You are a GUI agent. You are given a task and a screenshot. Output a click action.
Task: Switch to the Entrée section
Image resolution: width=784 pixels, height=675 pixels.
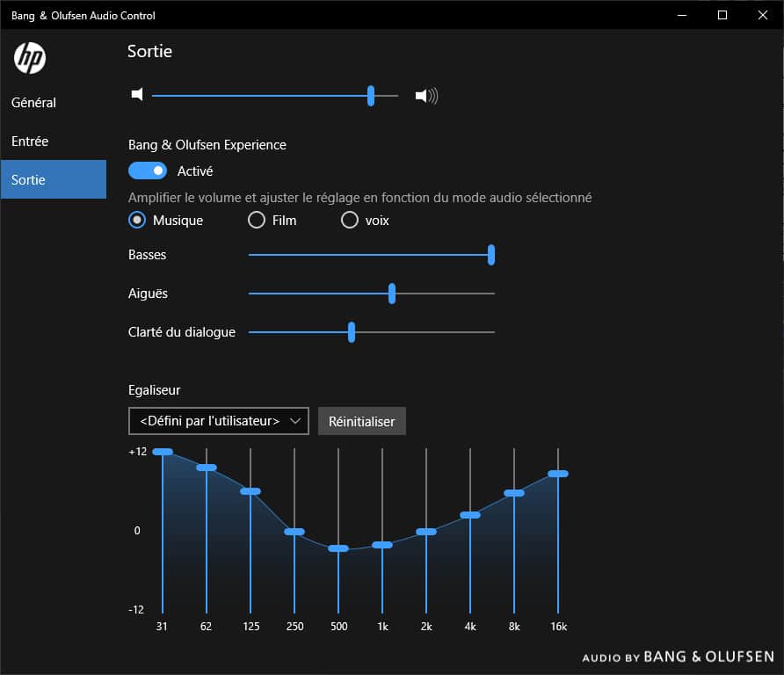[54, 141]
